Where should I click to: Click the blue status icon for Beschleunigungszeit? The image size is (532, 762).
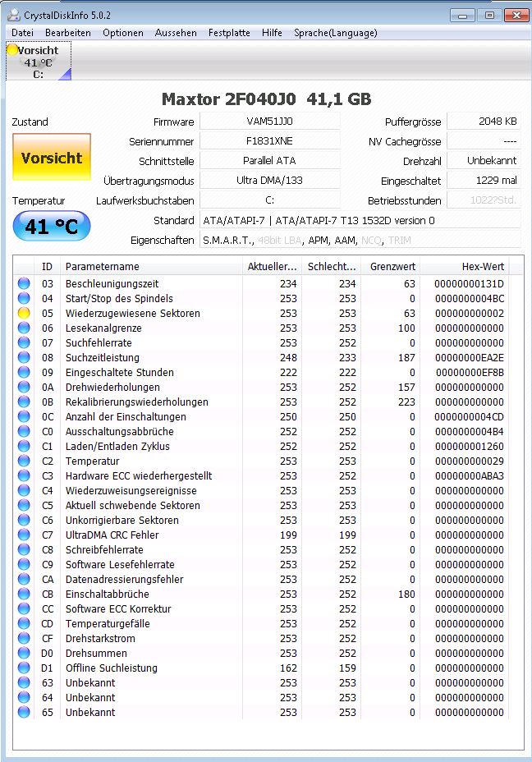click(24, 283)
